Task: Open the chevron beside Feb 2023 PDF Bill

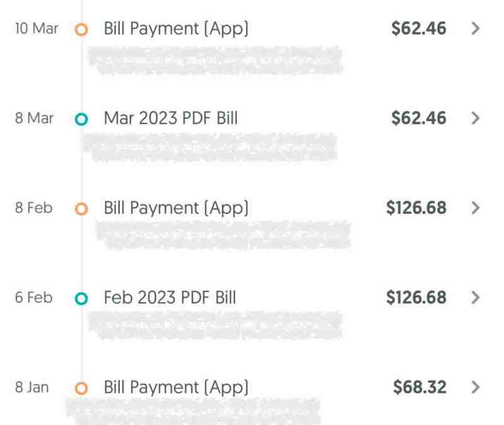Action: coord(476,298)
